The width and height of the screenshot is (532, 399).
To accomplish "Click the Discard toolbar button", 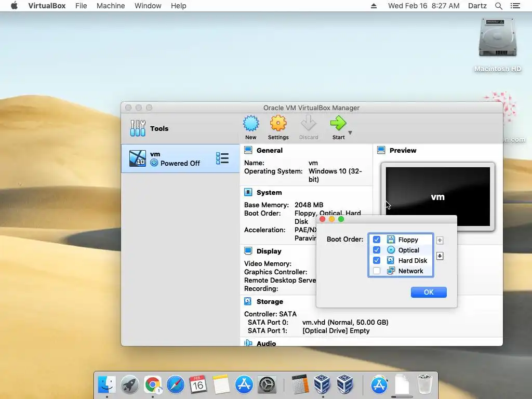I will pyautogui.click(x=309, y=128).
